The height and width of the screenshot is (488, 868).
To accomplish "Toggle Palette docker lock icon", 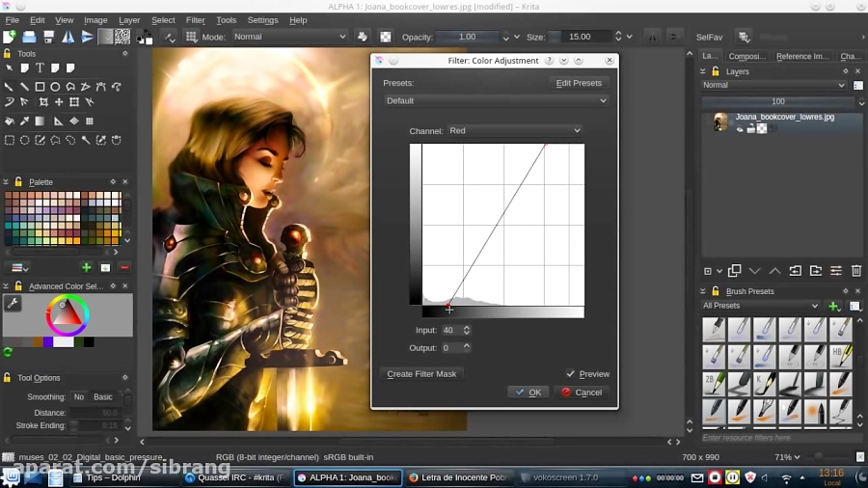I will (18, 181).
